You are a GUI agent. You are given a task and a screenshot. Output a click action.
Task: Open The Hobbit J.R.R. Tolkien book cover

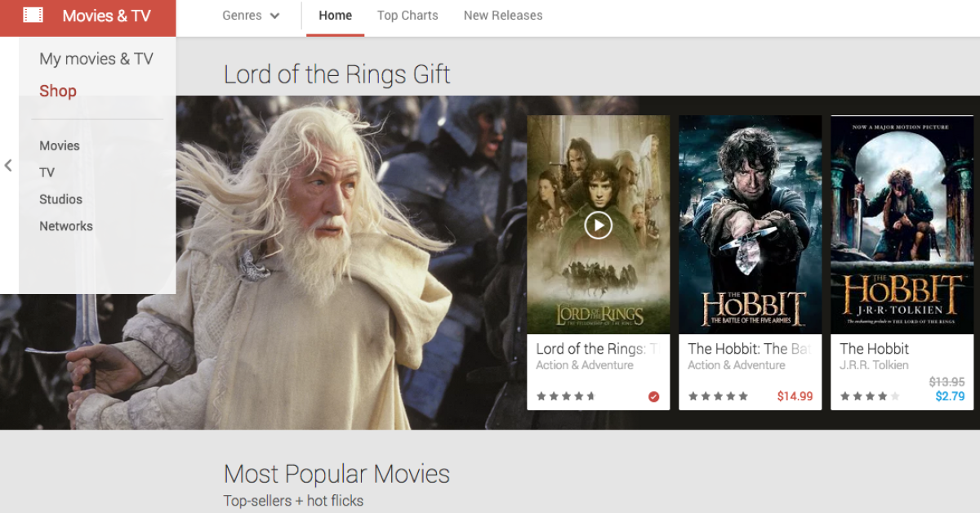pos(902,225)
